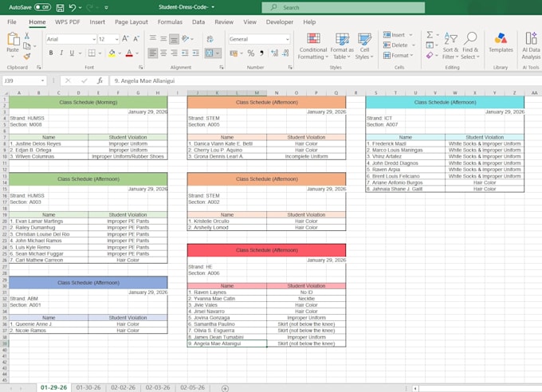
Task: Apply Percent Style format
Action: (x=251, y=53)
